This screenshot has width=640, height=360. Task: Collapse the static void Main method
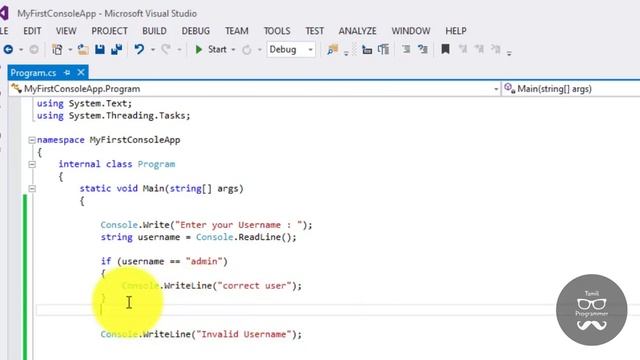point(32,189)
